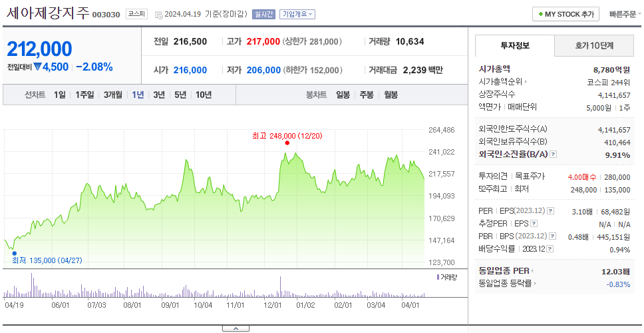Click the 동일업종 PER value 12.03배
This screenshot has height=333, width=644.
coord(615,271)
